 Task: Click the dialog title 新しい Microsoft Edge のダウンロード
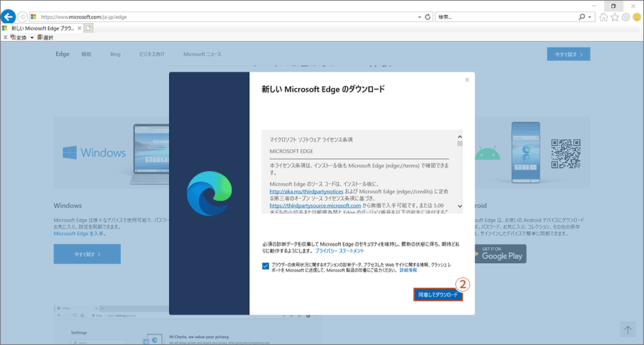pos(323,89)
